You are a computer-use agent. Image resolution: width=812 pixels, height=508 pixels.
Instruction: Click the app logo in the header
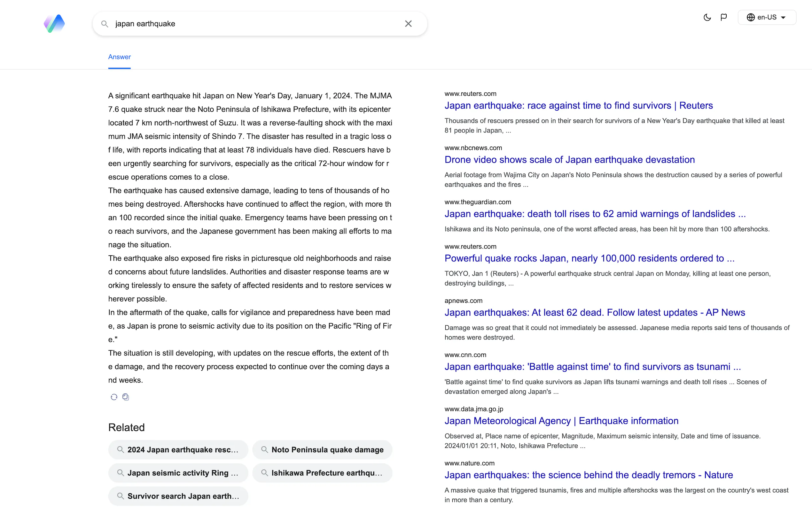54,24
